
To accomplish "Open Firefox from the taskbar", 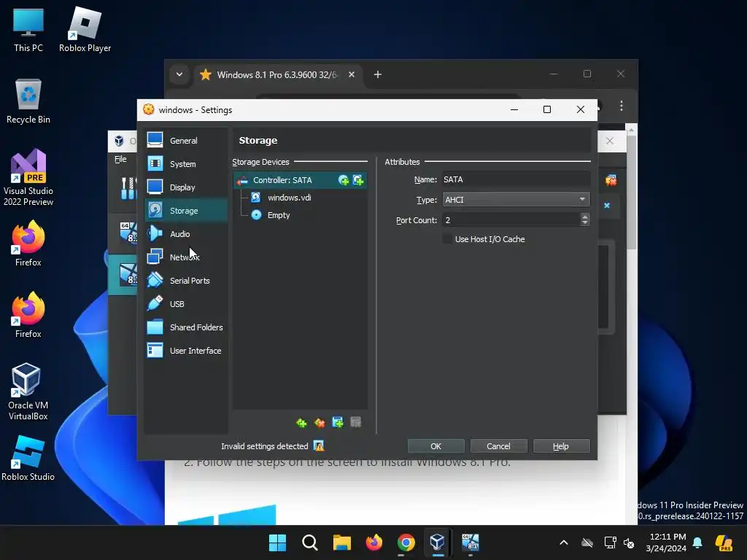I will [x=374, y=542].
